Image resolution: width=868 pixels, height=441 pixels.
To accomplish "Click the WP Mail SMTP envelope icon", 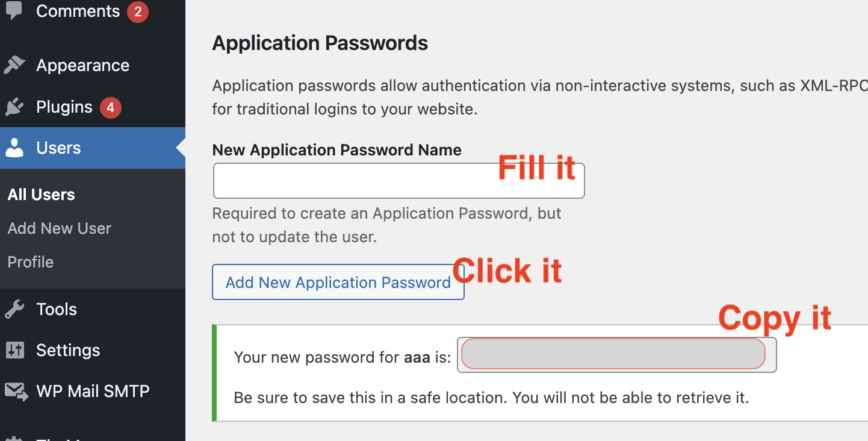I will (x=16, y=392).
